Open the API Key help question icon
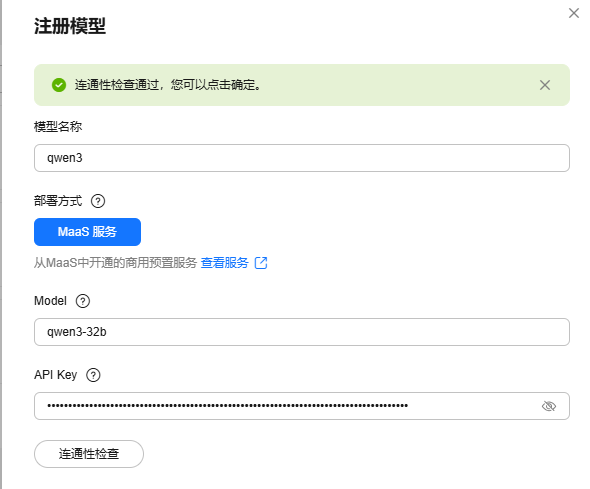590x489 pixels. 93,375
